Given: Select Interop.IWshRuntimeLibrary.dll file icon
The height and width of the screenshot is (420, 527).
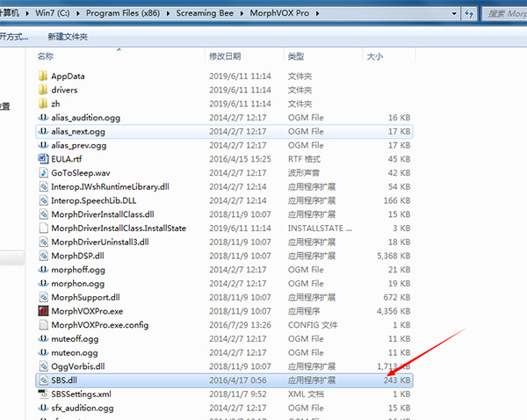Looking at the screenshot, I should (43, 186).
